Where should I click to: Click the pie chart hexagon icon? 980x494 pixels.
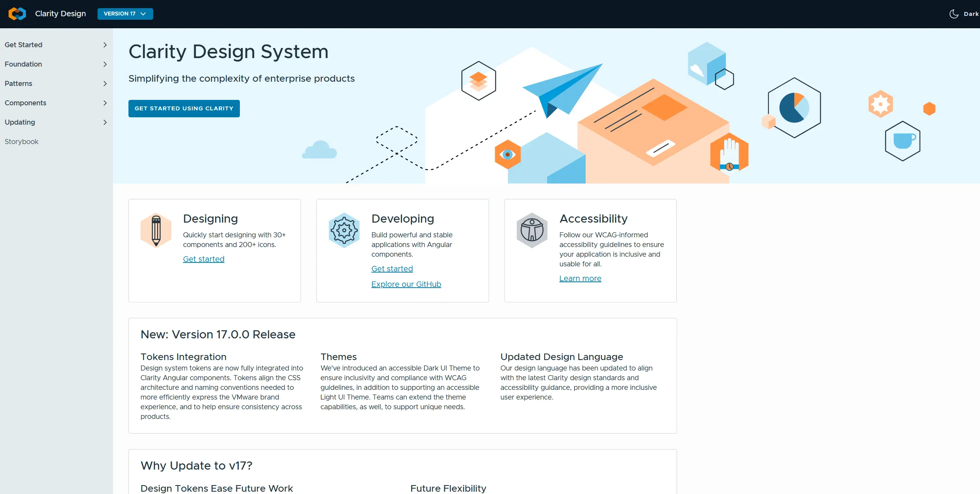coord(794,108)
